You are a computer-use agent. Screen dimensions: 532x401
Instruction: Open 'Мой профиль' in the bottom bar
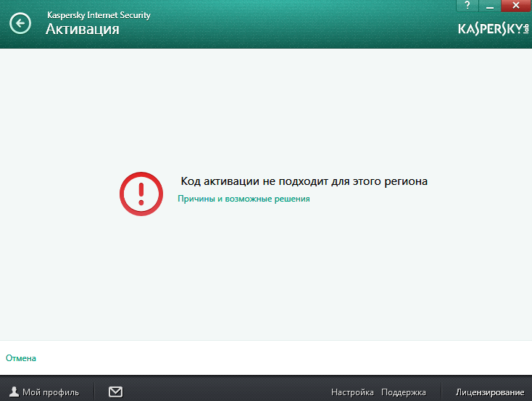[51, 392]
